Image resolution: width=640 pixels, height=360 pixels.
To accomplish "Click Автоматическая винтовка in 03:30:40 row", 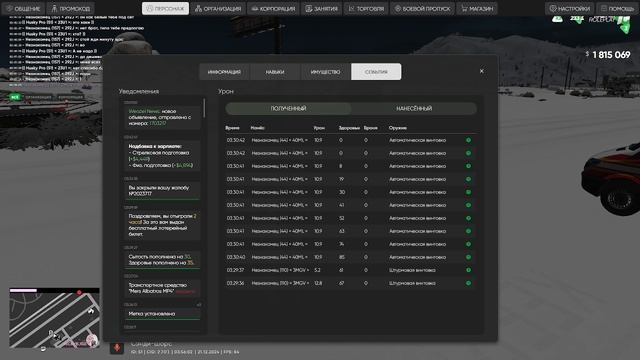I will point(418,257).
